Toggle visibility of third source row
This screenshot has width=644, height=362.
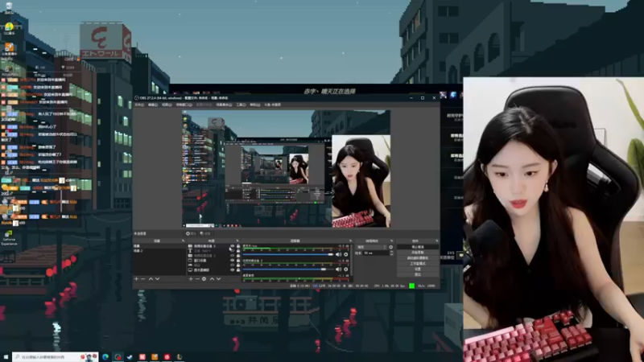(233, 256)
